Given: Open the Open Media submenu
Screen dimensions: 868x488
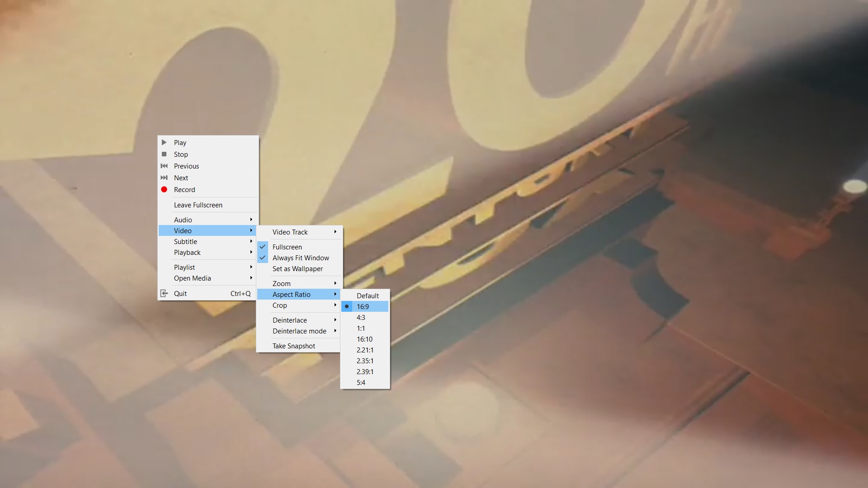Looking at the screenshot, I should (208, 278).
